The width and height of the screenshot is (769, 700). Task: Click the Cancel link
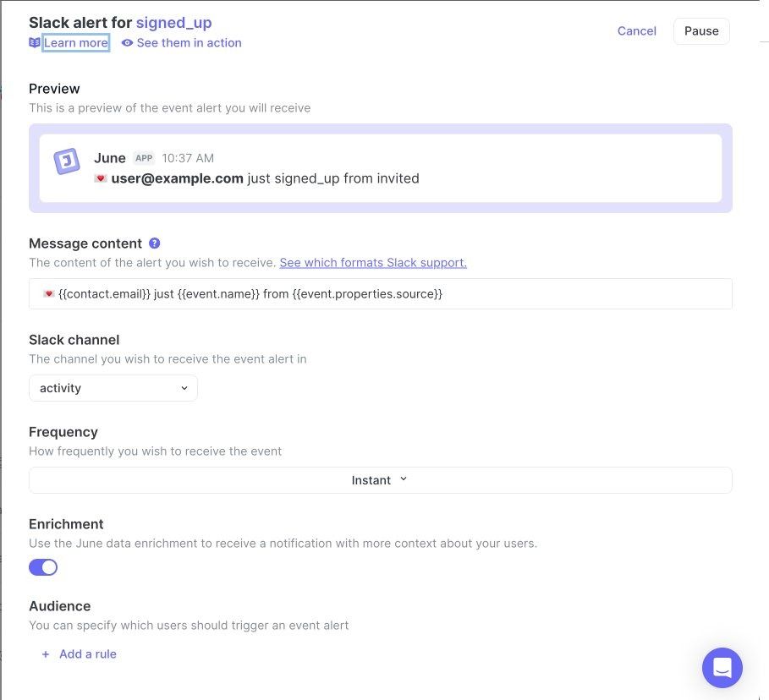point(636,31)
